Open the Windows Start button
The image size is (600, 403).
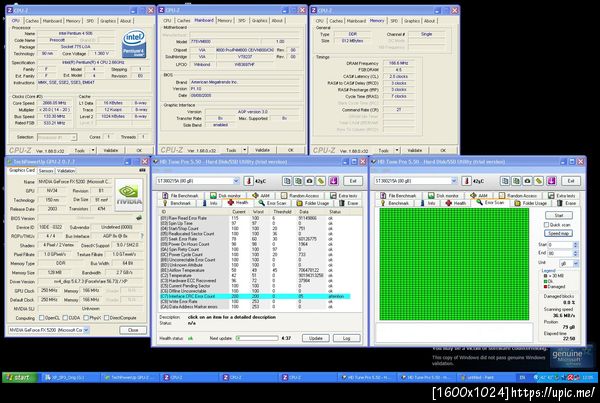click(x=20, y=377)
